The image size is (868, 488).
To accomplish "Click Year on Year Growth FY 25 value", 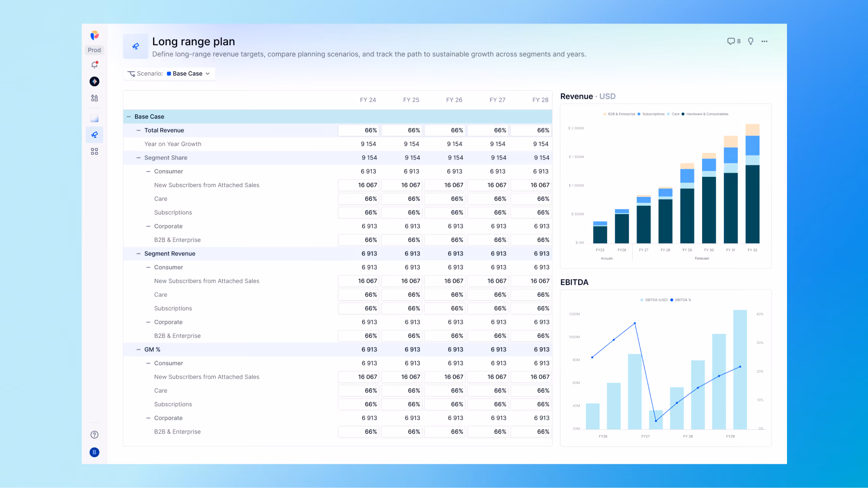I will click(411, 144).
